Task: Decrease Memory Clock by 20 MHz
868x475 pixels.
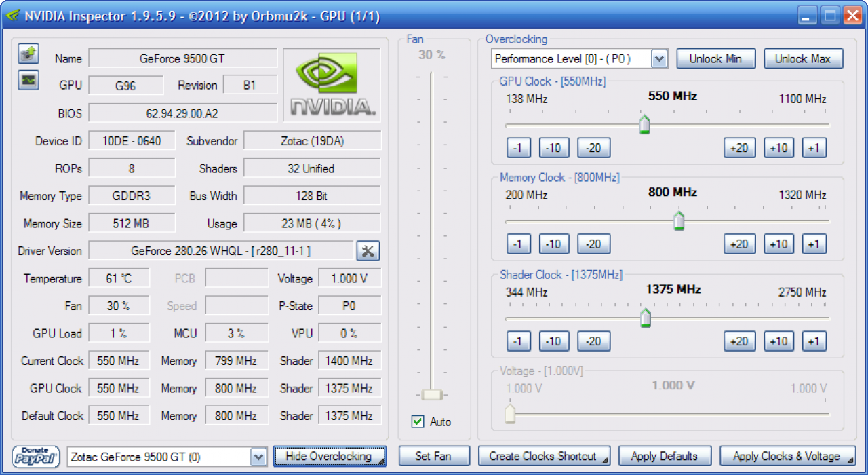Action: (593, 244)
